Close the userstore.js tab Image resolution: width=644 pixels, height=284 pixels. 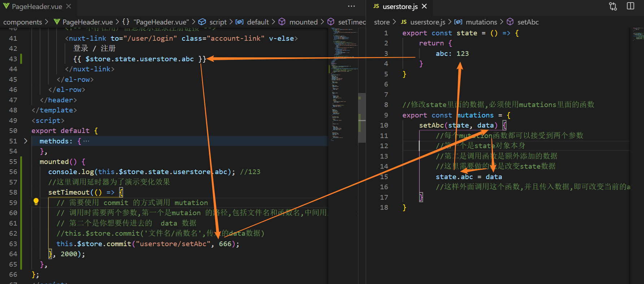(425, 6)
